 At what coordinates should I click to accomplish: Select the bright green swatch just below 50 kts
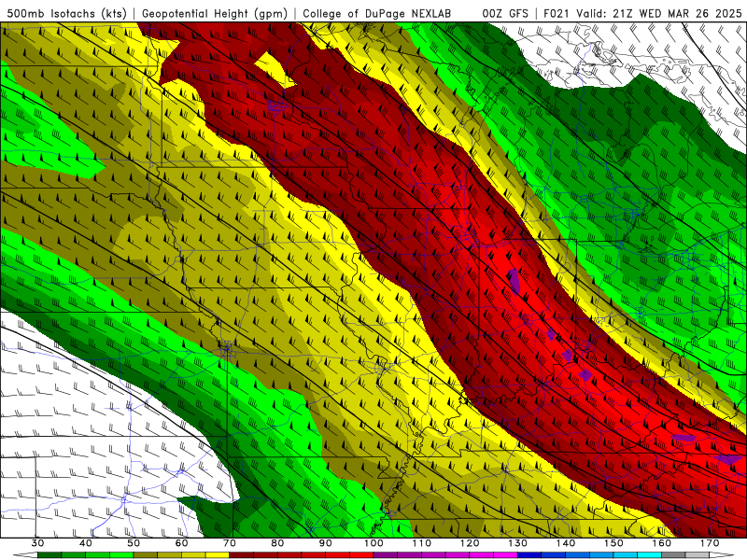tap(121, 555)
